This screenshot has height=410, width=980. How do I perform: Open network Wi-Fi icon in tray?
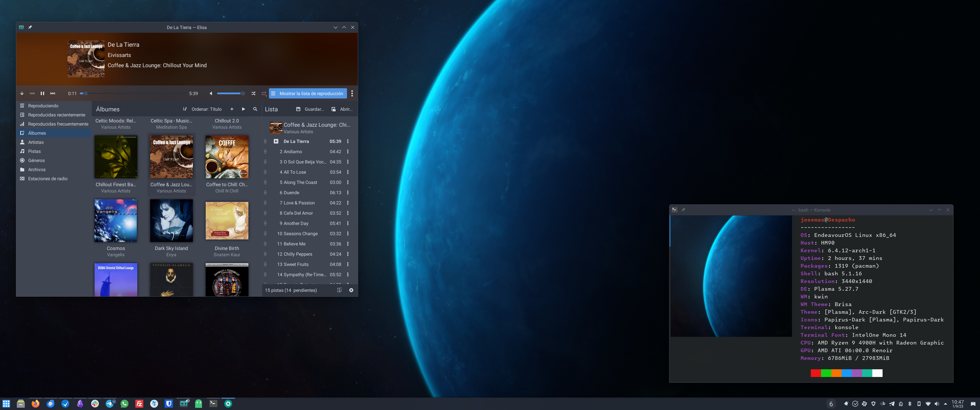[928, 404]
